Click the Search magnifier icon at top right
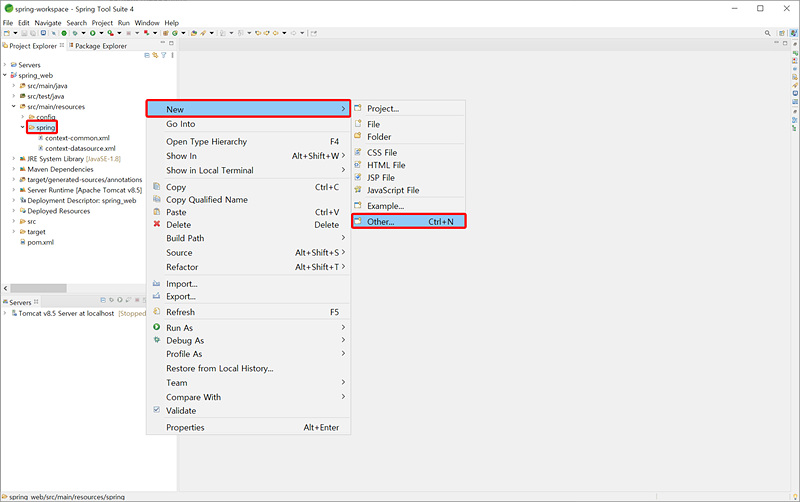 click(x=767, y=33)
